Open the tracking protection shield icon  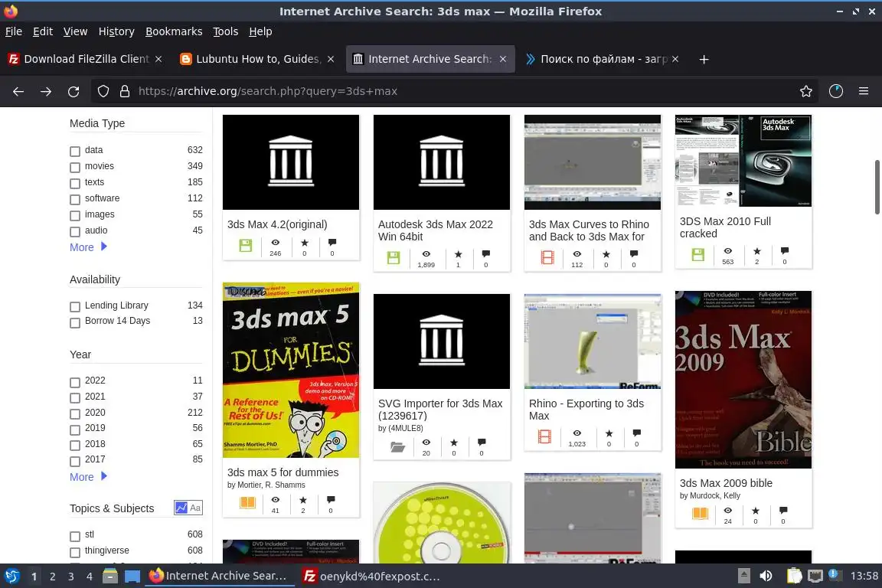(x=103, y=91)
